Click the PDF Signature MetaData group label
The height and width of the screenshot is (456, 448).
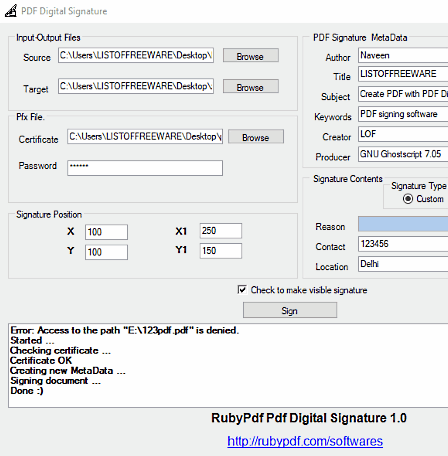click(360, 38)
